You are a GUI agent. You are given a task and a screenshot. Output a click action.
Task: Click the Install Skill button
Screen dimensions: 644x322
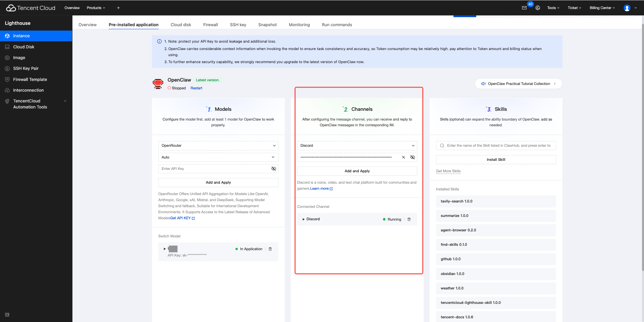(x=496, y=159)
